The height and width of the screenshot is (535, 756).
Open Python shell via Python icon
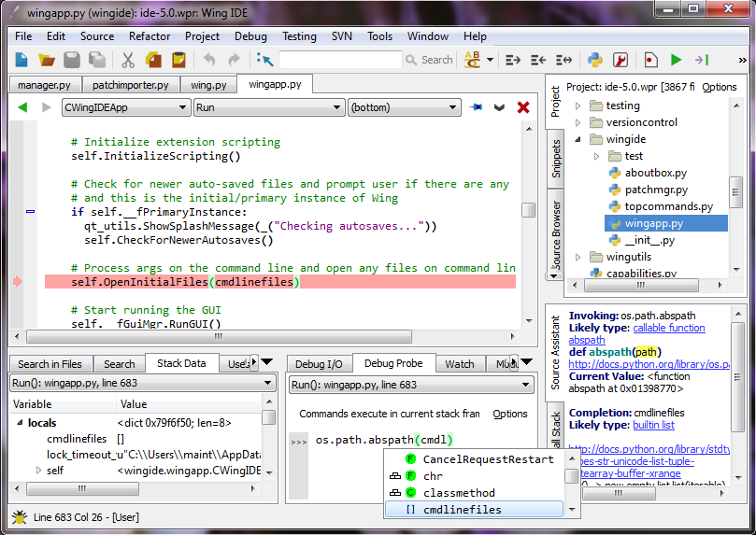point(595,60)
